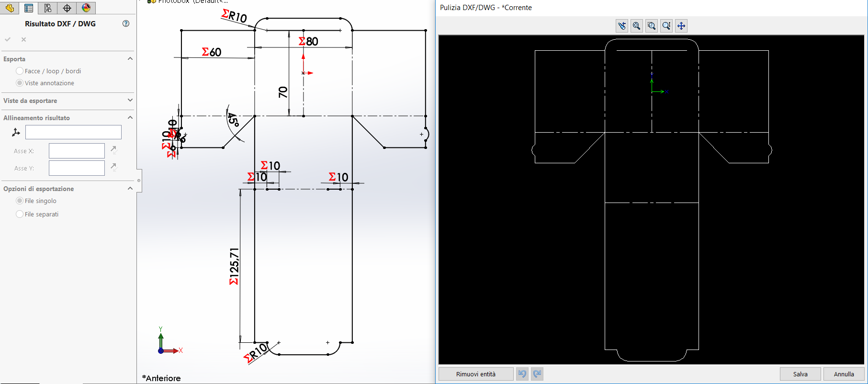Image resolution: width=868 pixels, height=384 pixels.
Task: Switch to the PropertyManager tab
Action: pos(29,8)
